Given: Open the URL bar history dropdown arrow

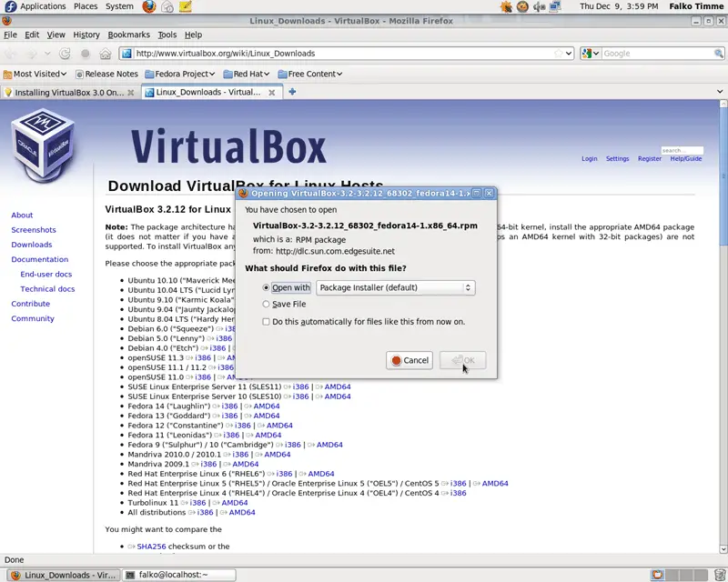Looking at the screenshot, I should click(569, 54).
